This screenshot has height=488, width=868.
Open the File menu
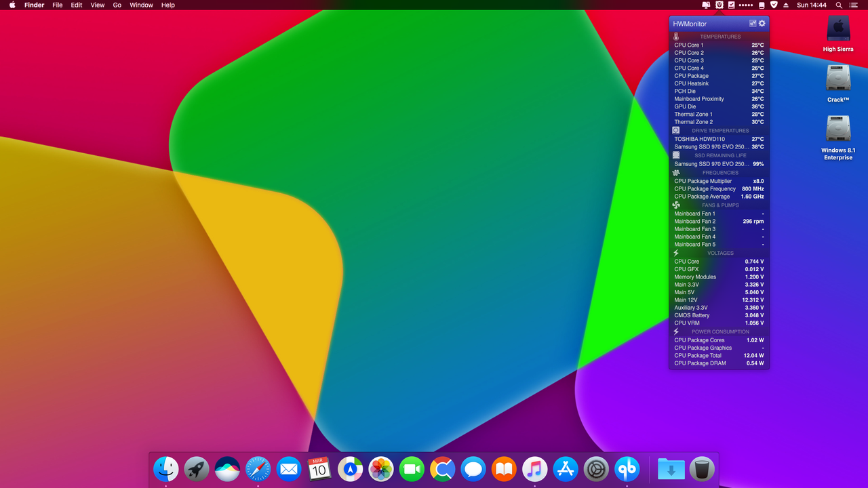click(x=58, y=5)
